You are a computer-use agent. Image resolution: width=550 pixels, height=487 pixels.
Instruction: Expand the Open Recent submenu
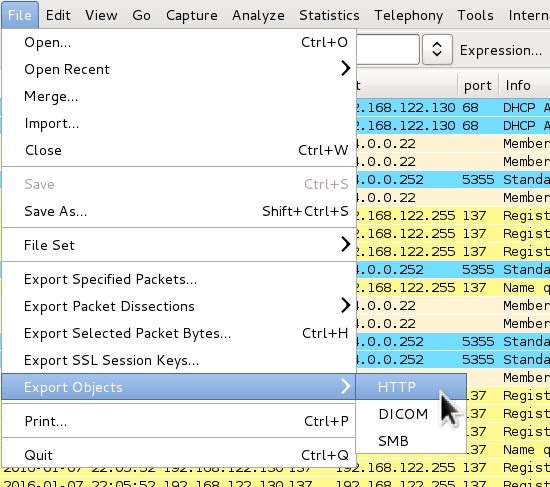(x=179, y=69)
